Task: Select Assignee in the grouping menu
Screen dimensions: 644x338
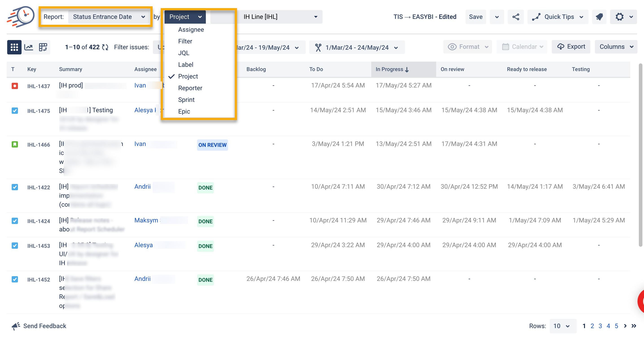Action: pos(191,29)
